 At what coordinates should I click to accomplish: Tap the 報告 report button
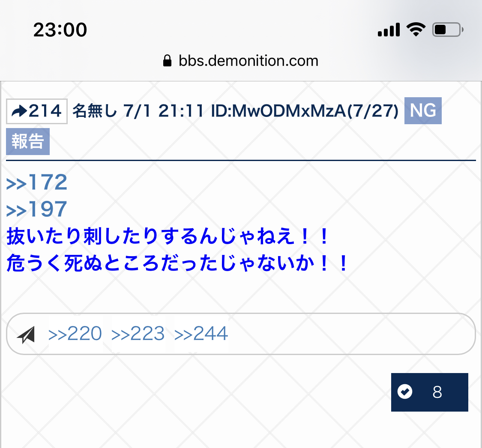[x=28, y=141]
